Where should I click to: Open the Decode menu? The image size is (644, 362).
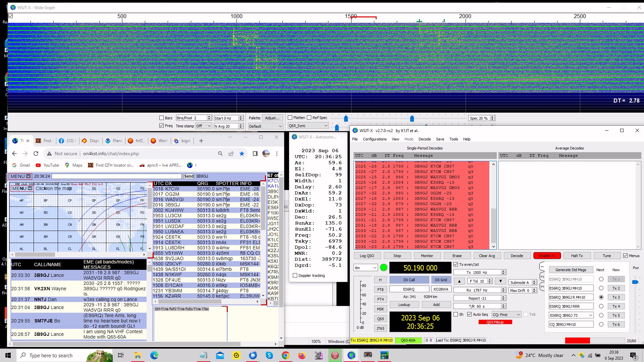tap(424, 139)
